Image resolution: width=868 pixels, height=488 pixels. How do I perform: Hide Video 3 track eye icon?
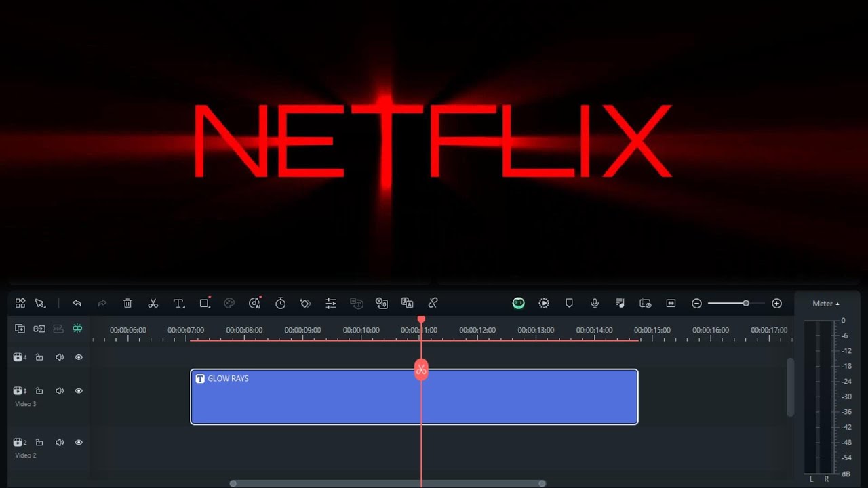(79, 391)
